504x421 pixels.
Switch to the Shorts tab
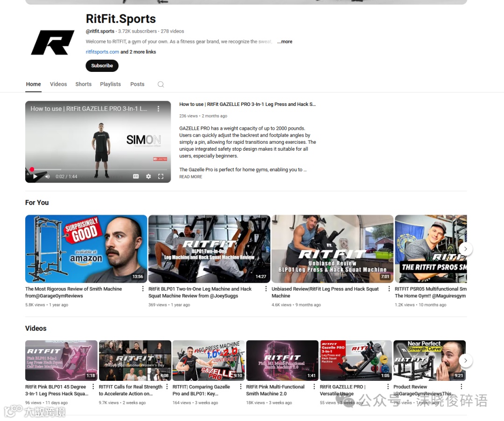pos(84,84)
